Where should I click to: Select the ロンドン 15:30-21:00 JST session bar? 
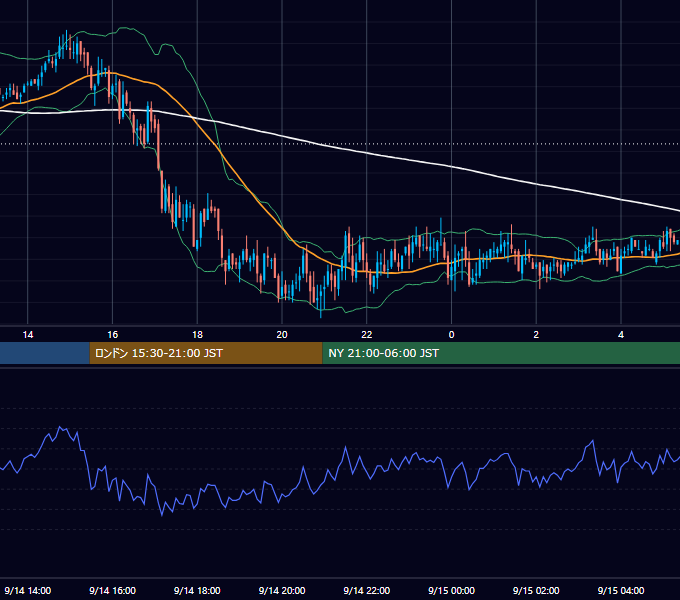pyautogui.click(x=206, y=353)
